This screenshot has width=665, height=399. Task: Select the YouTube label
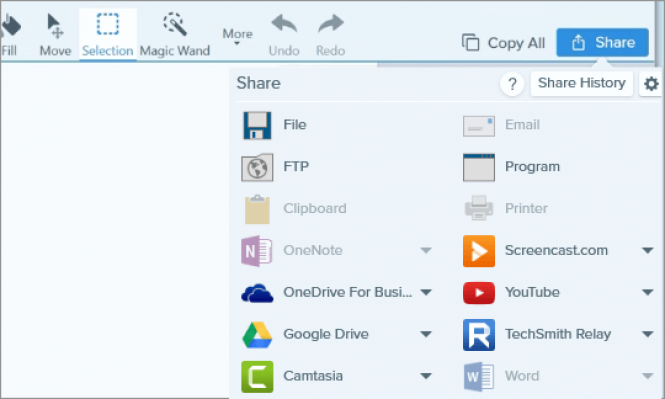[x=532, y=292]
